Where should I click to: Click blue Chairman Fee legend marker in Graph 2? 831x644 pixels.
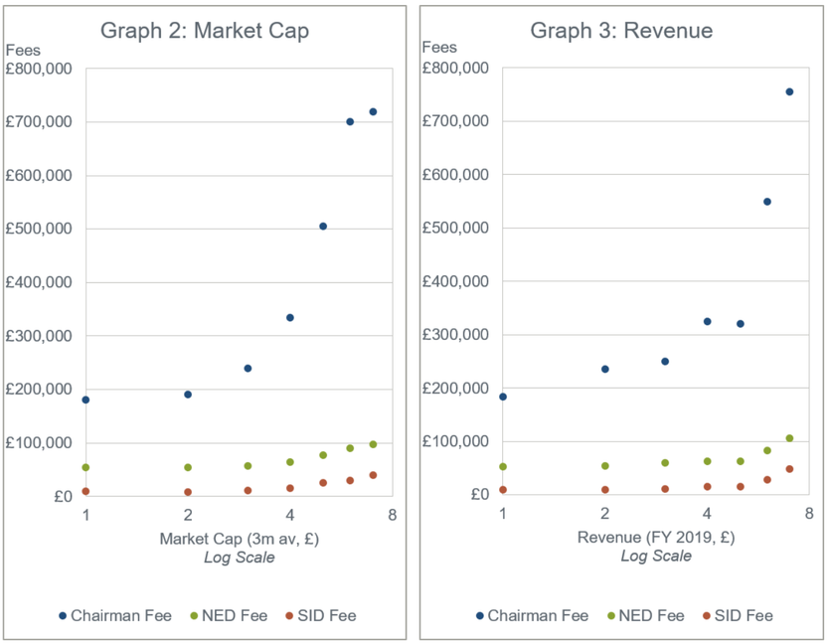63,616
